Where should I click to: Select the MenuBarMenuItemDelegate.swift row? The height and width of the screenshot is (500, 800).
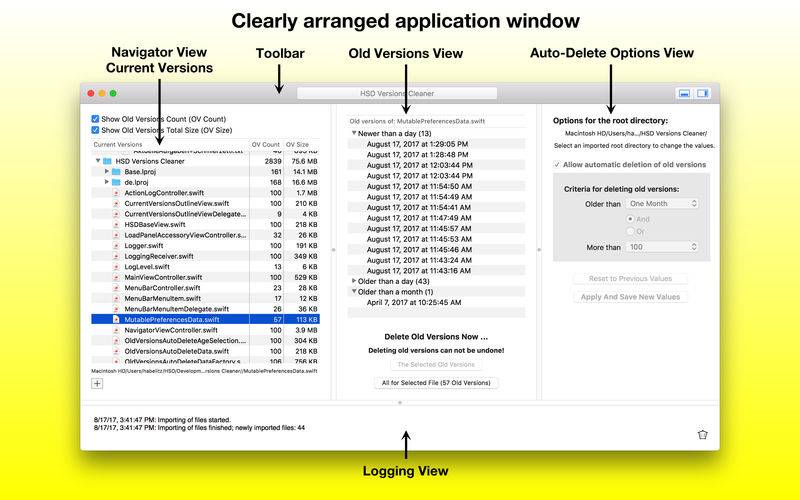(x=206, y=309)
